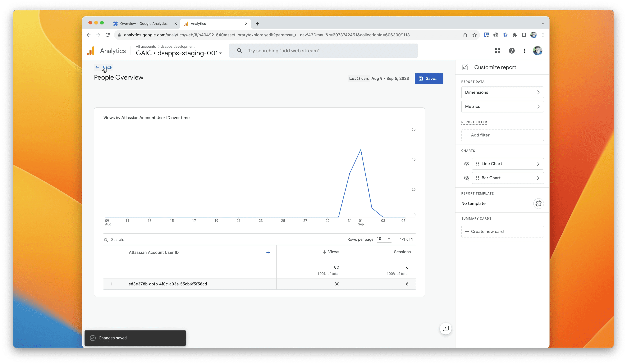Screen dimensions: 627x364
Task: Open the Analytics help icon
Action: pyautogui.click(x=512, y=51)
